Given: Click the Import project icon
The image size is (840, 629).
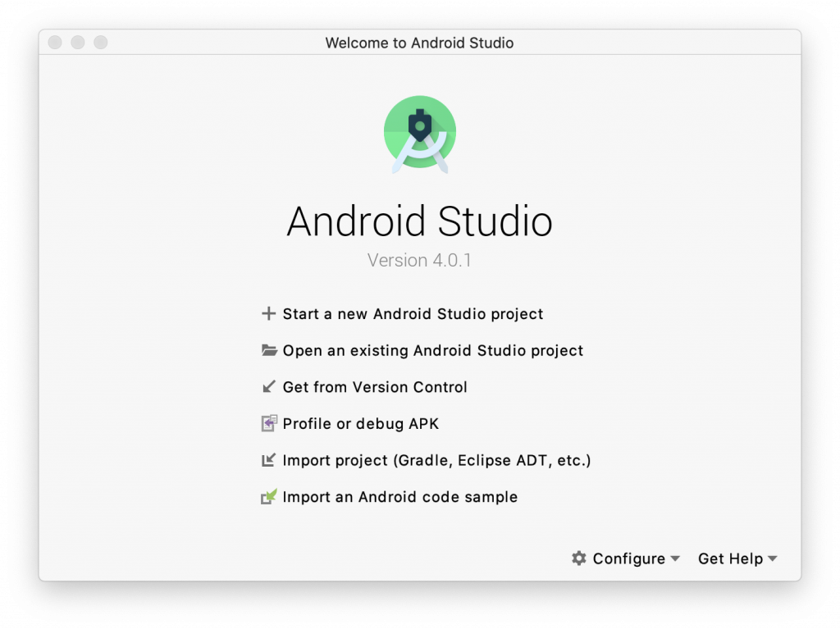Looking at the screenshot, I should [268, 460].
